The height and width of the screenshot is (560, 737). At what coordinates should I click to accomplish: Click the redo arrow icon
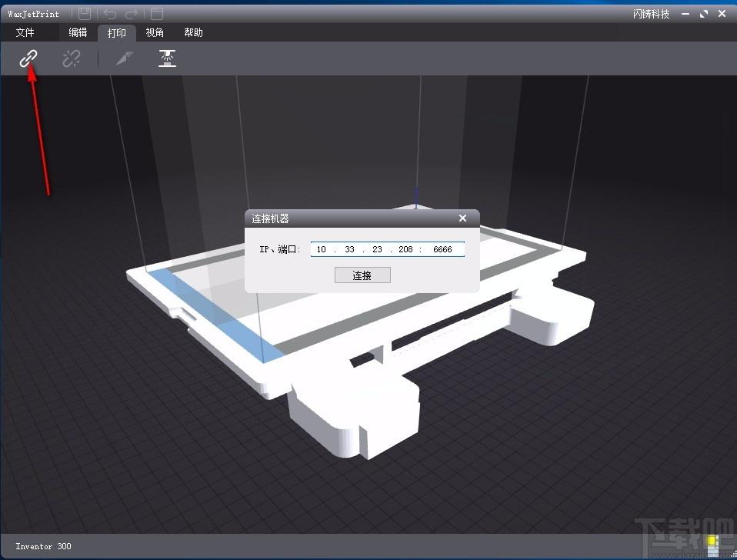point(132,14)
